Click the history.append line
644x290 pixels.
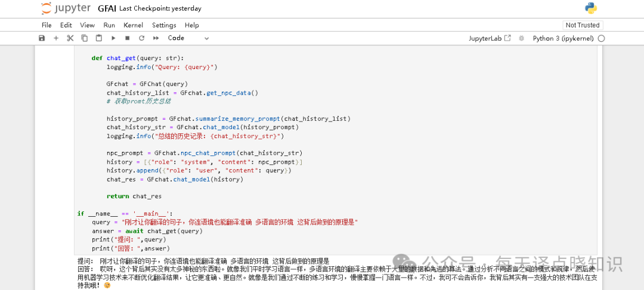tap(199, 170)
